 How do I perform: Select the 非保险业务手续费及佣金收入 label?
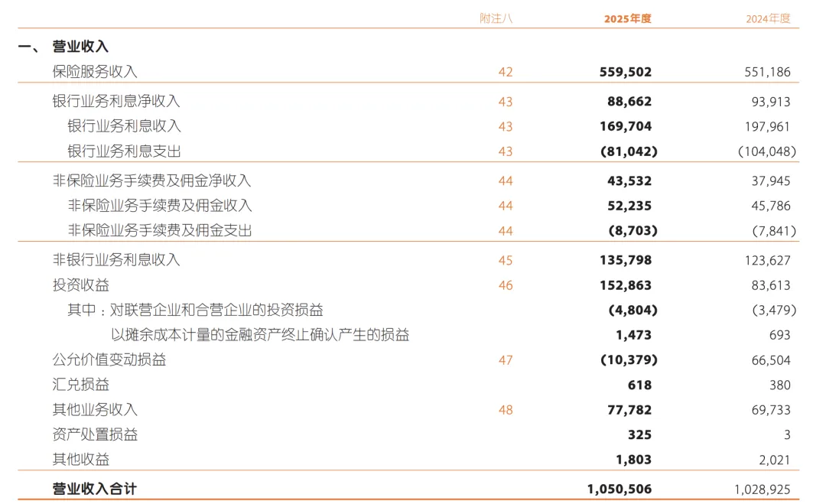(x=160, y=206)
